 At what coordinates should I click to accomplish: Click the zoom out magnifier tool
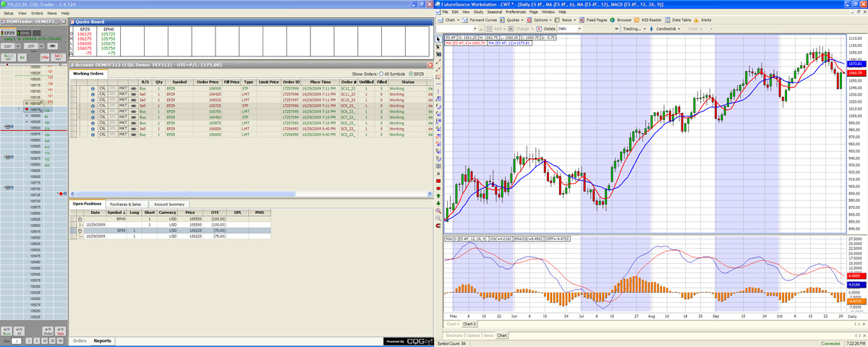tap(438, 218)
